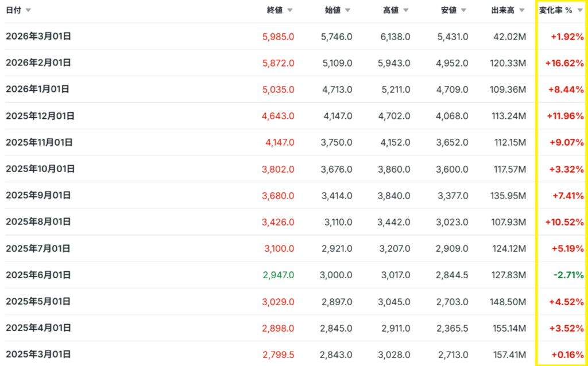Click the sort arrow next to 高値

click(406, 10)
